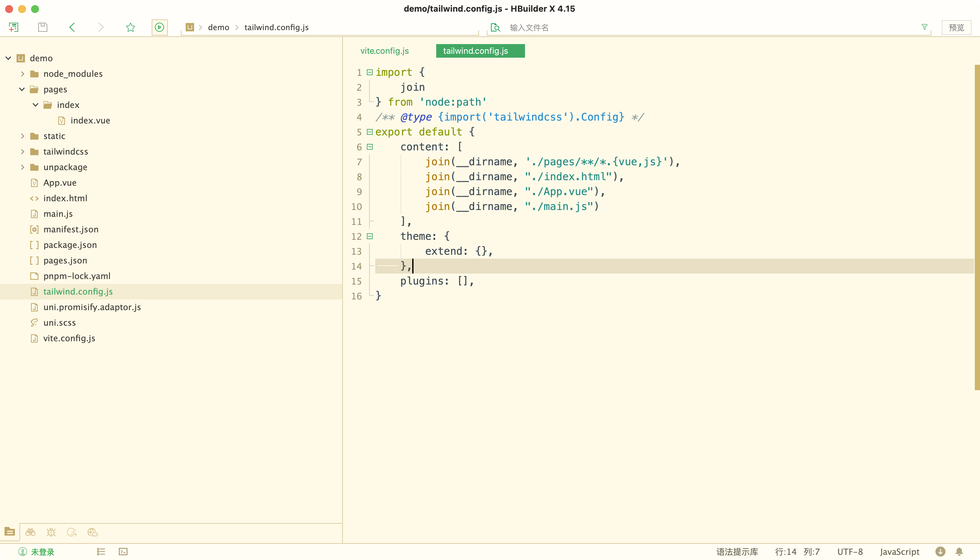
Task: Click the new file toolbar icon
Action: [x=14, y=27]
